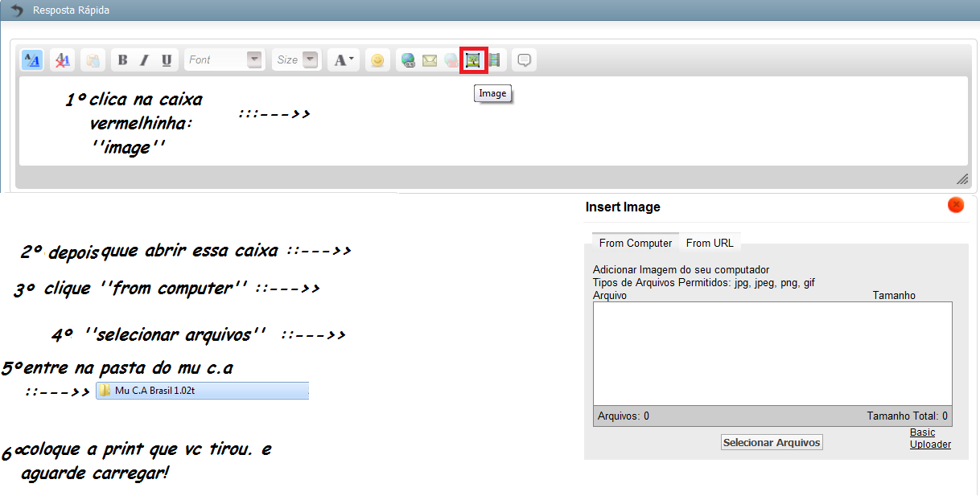Click the Paste as Text icon
The image size is (980, 500).
coord(93,60)
